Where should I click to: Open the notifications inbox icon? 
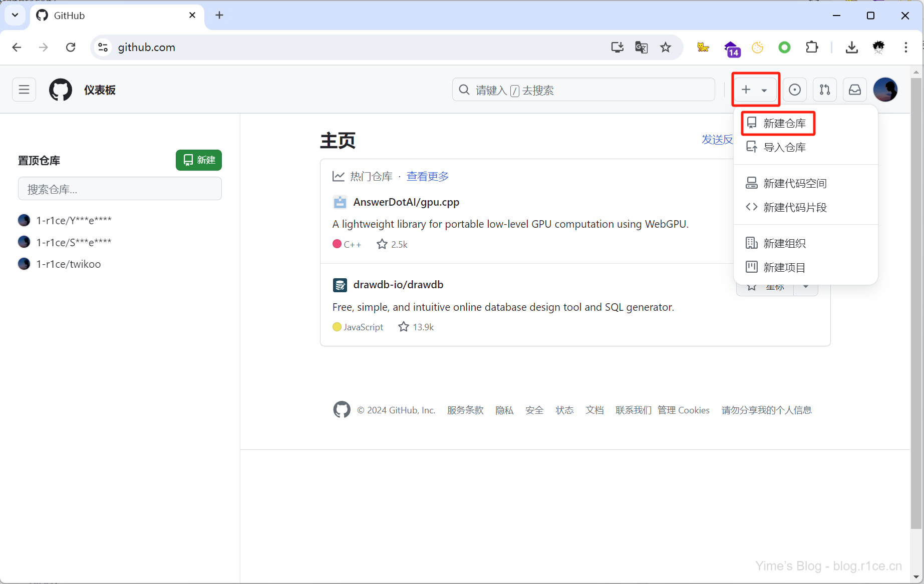coord(854,90)
